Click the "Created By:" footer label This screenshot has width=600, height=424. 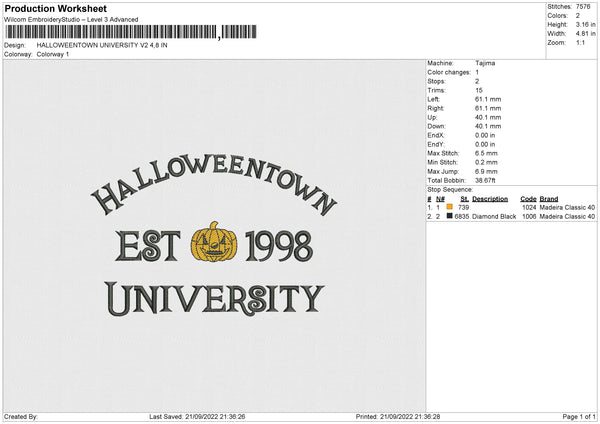[21, 417]
